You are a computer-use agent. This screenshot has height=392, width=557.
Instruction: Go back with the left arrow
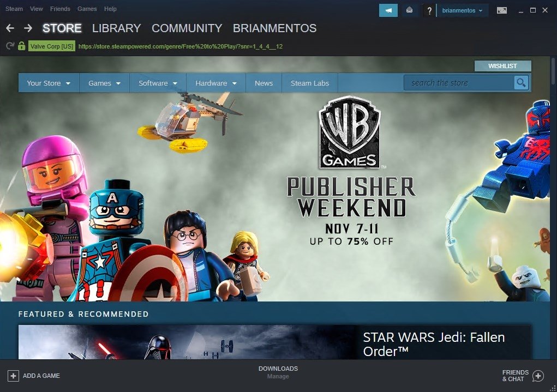point(10,28)
